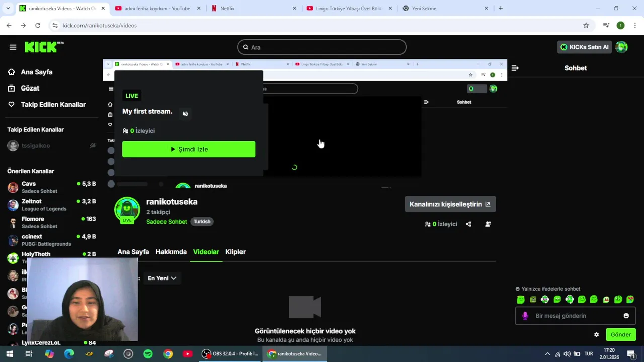Reload the page
The image size is (644, 362).
pos(38,25)
